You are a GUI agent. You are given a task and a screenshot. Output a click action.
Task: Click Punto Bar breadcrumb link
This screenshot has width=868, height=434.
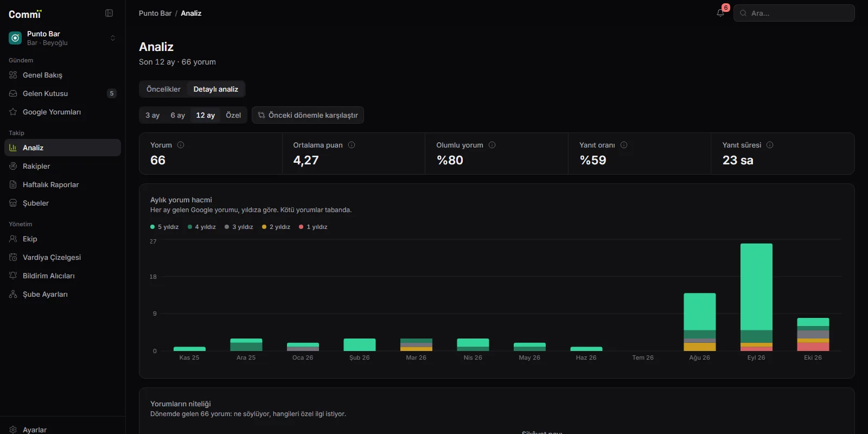155,13
